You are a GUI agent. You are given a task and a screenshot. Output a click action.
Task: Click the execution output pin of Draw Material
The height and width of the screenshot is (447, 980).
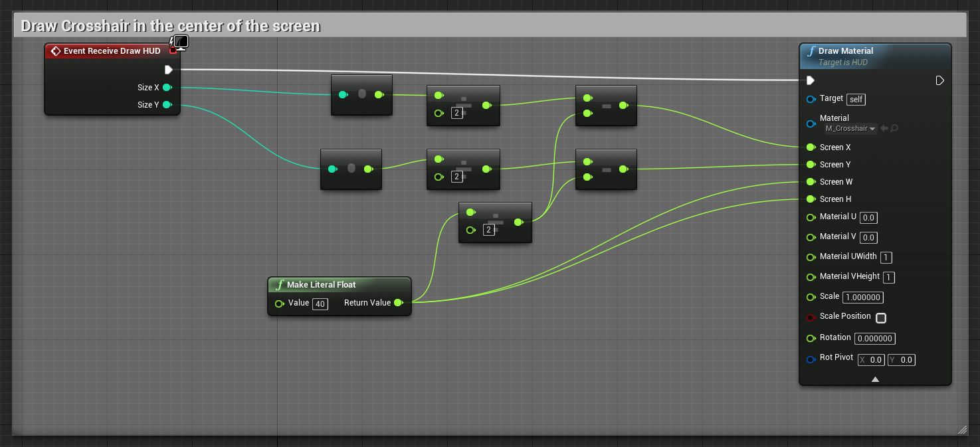coord(939,80)
